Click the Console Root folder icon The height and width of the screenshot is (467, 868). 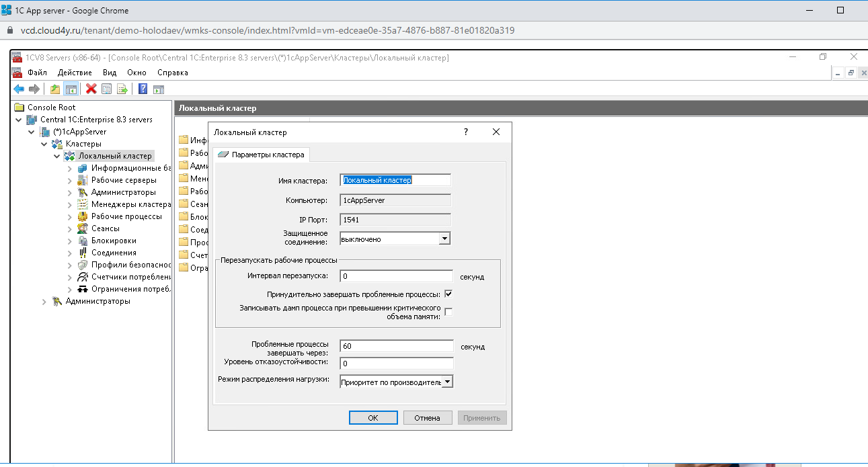point(19,108)
